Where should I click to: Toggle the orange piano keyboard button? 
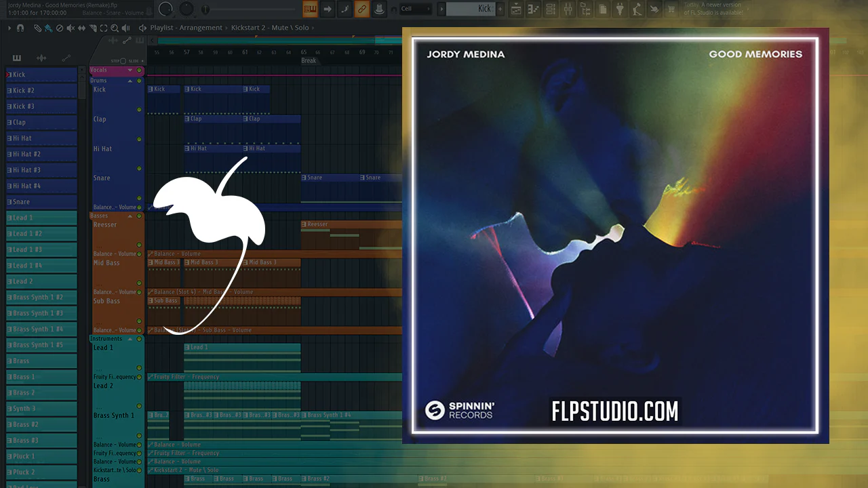coord(310,9)
